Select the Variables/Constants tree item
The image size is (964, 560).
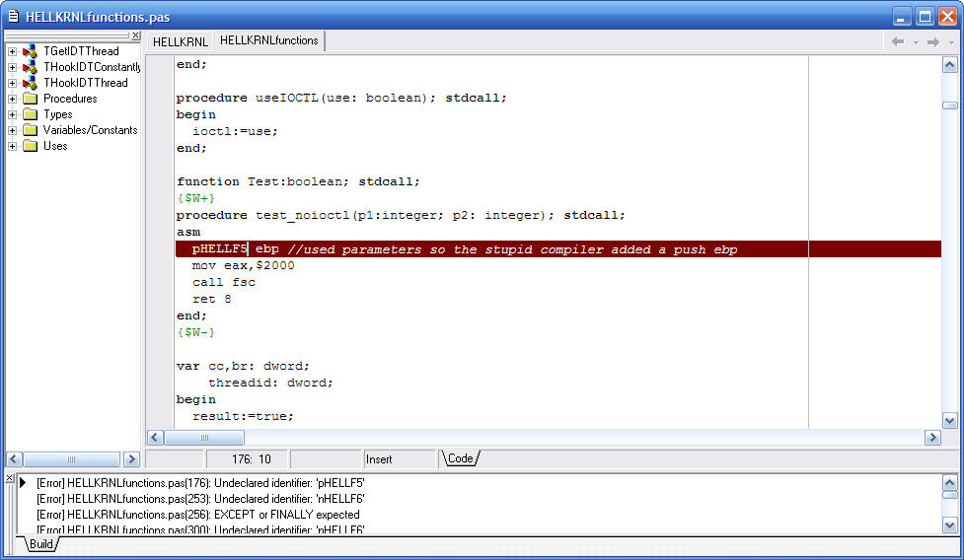pos(91,130)
